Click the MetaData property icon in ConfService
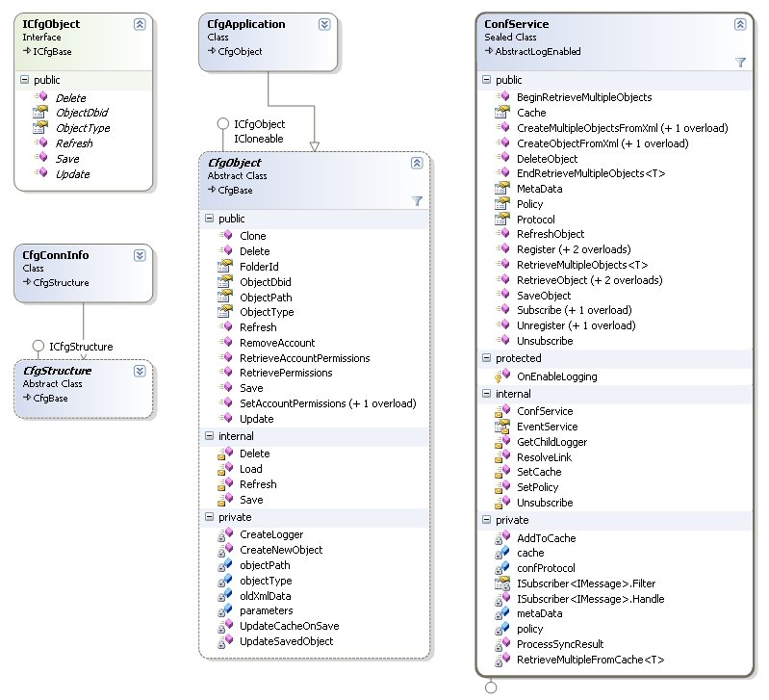 pos(502,189)
